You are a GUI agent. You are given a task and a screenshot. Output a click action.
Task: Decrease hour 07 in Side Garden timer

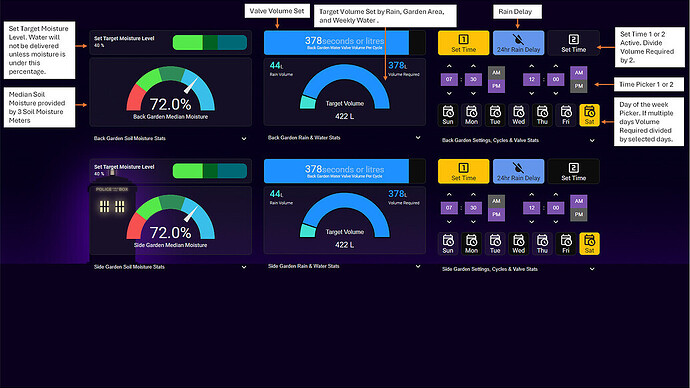coord(449,222)
